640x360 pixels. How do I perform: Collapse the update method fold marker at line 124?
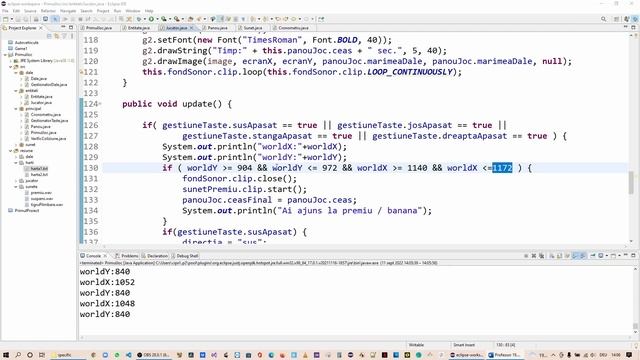[x=100, y=104]
